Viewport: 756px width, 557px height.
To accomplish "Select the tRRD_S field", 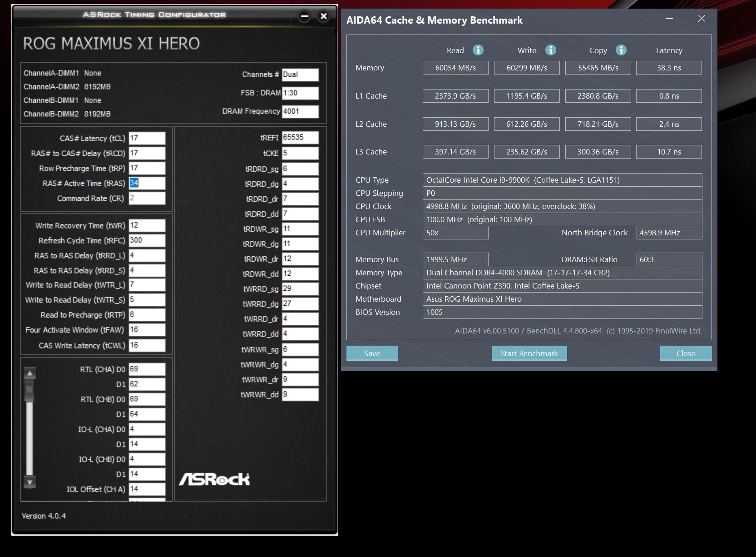I will pos(147,270).
